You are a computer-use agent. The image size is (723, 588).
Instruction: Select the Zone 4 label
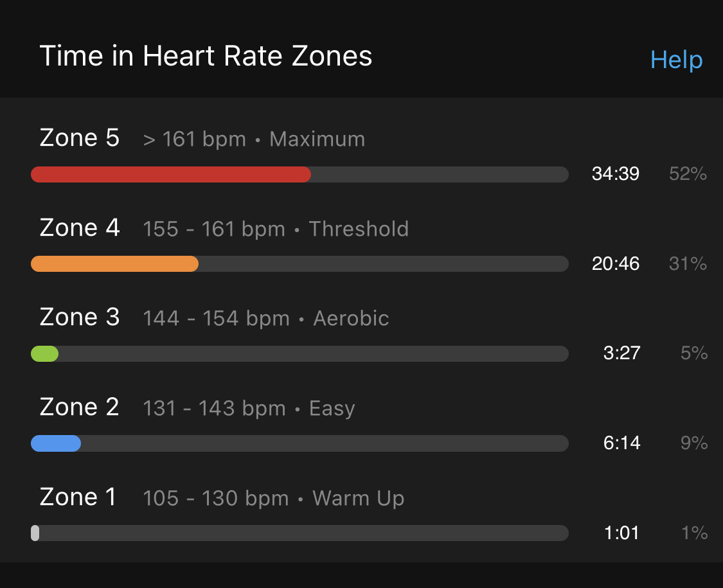point(79,227)
